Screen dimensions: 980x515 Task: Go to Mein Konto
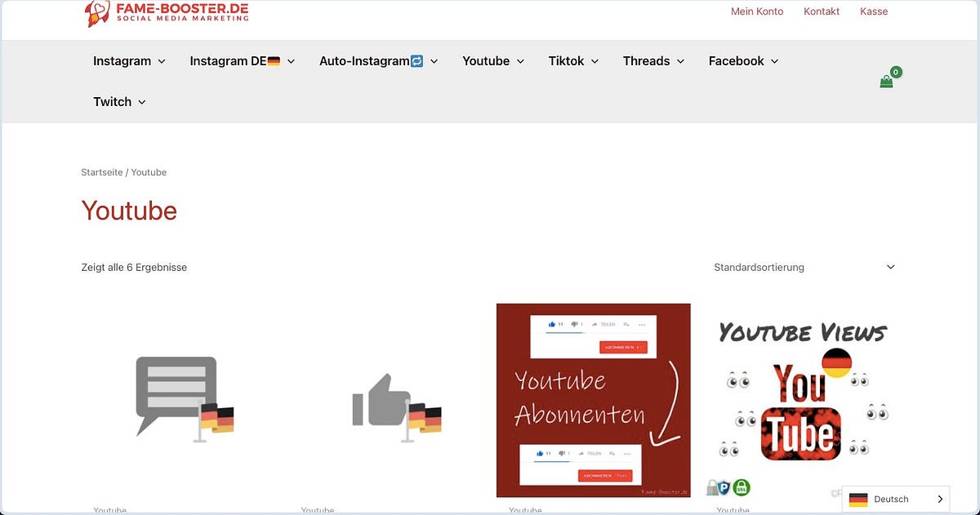pos(757,11)
